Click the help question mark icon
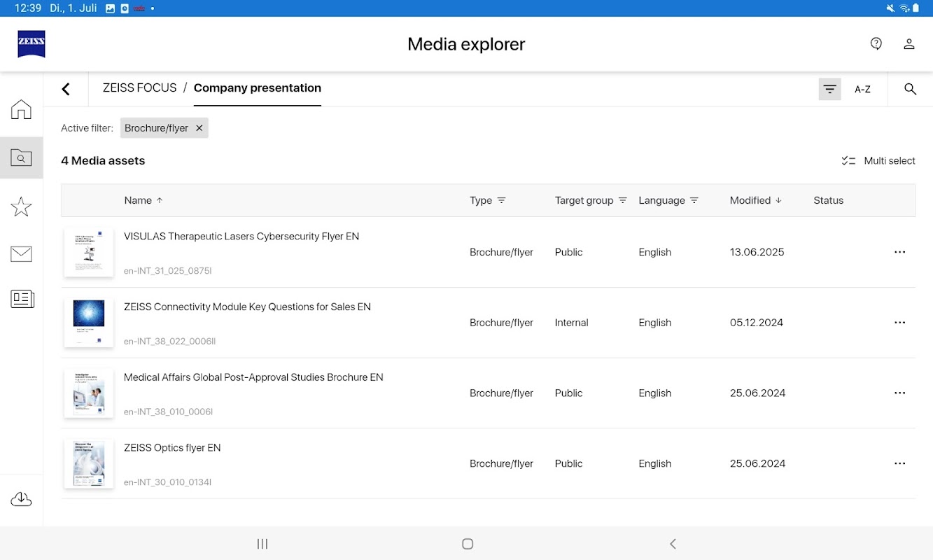Screen dimensions: 933x560 point(876,44)
